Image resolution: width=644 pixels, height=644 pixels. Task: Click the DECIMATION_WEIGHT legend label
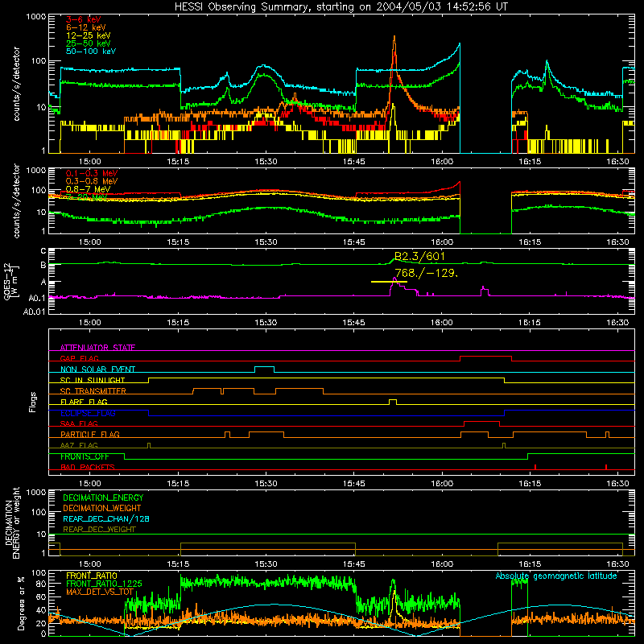click(x=102, y=508)
